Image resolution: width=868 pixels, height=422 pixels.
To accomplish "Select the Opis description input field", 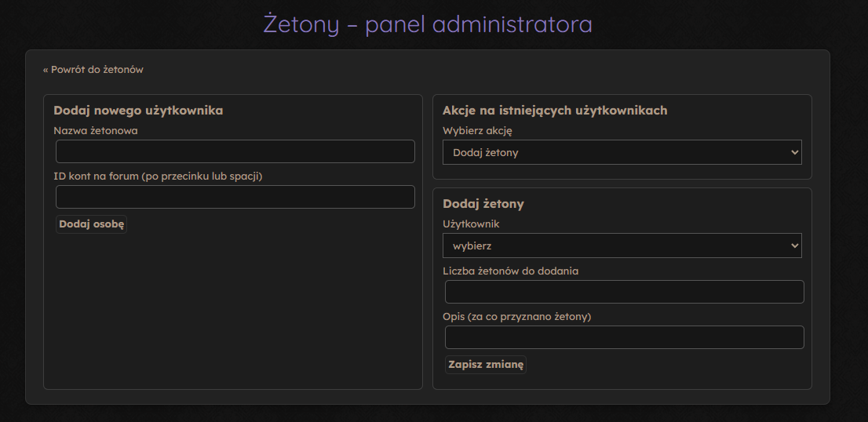I will coord(624,337).
